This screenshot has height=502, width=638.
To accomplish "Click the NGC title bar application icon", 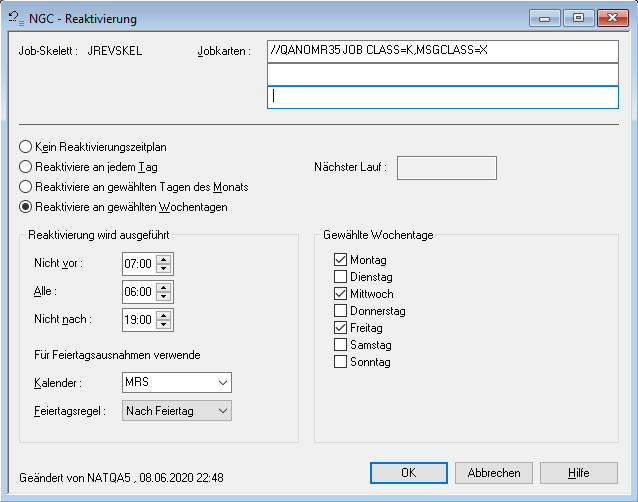I will 14,18.
